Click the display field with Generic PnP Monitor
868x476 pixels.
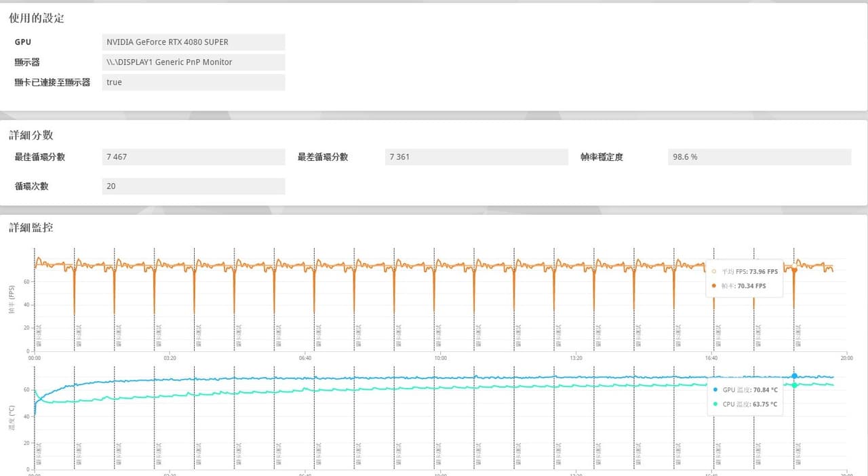tap(193, 62)
